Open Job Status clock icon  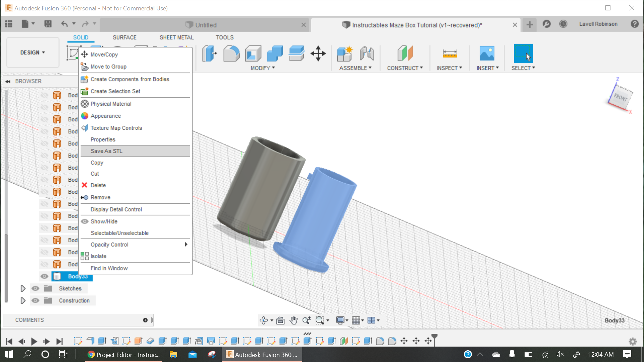tap(563, 24)
